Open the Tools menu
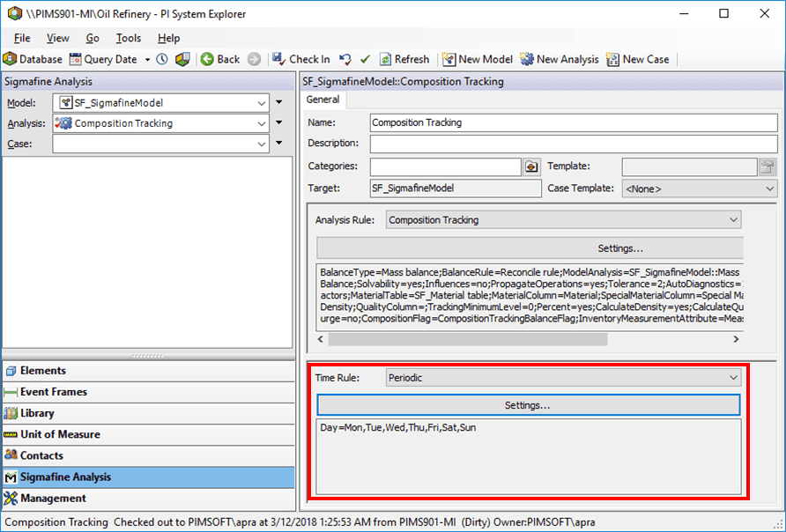 tap(128, 38)
